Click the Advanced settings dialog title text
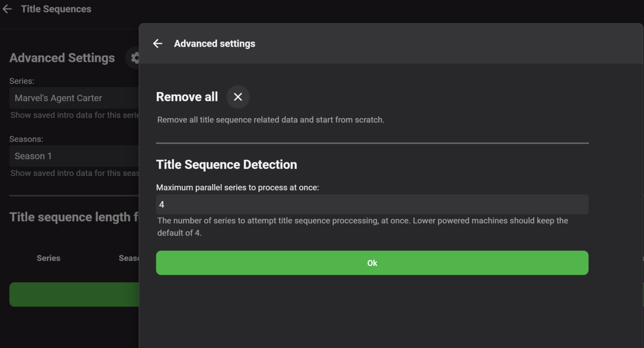 click(x=214, y=44)
